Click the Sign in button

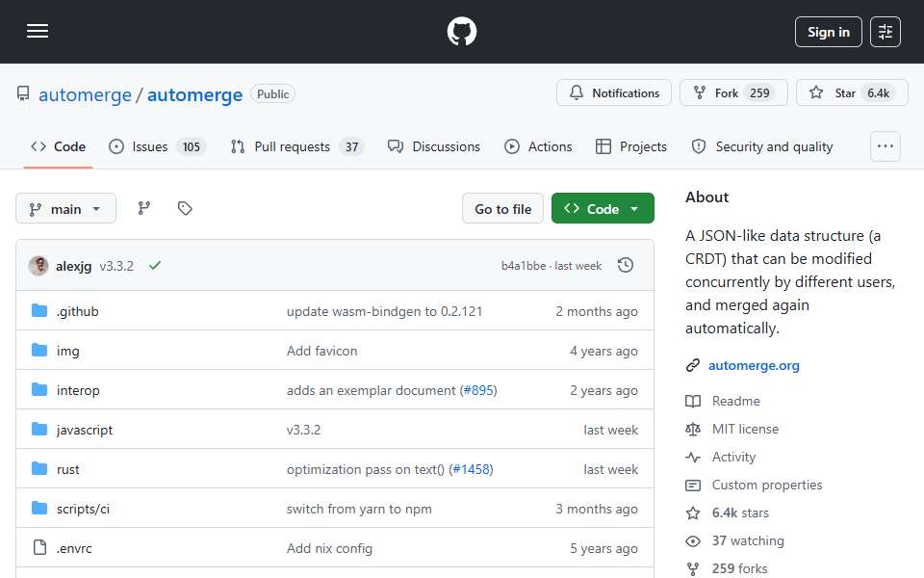[828, 32]
